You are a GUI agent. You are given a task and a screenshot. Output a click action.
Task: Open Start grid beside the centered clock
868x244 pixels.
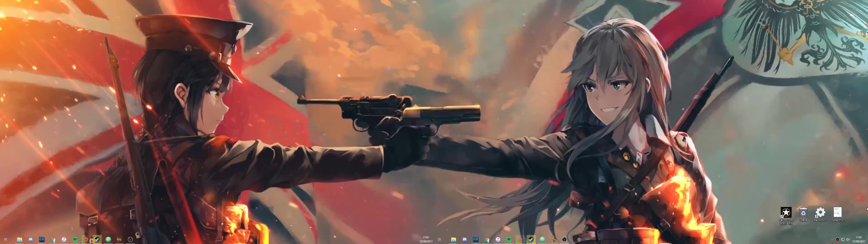[439, 239]
